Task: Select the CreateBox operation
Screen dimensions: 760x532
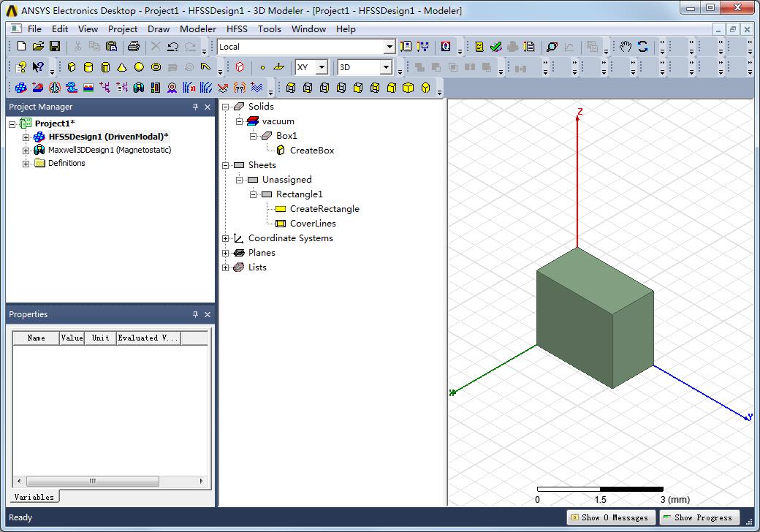Action: 312,151
